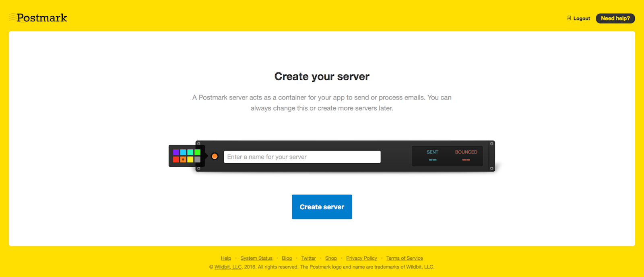The width and height of the screenshot is (644, 277).
Task: Click the Postmark logo
Action: [x=38, y=18]
